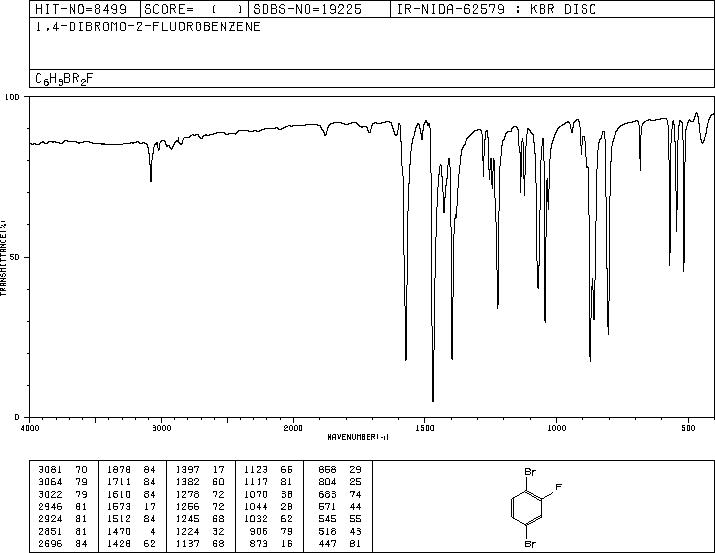Click the IR-NIDA-62579 : KBR DISC label
The height and width of the screenshot is (553, 715).
click(x=496, y=9)
